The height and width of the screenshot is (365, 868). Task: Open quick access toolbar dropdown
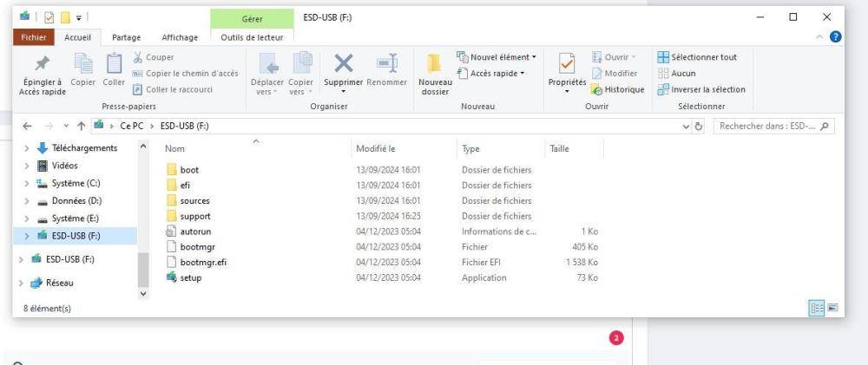pyautogui.click(x=79, y=17)
